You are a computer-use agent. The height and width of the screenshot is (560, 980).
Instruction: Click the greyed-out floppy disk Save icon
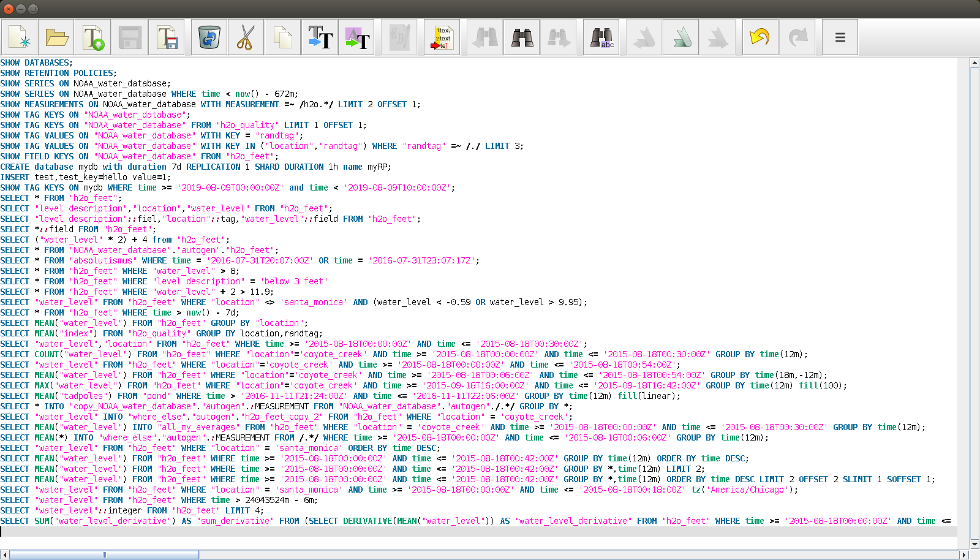coord(129,37)
